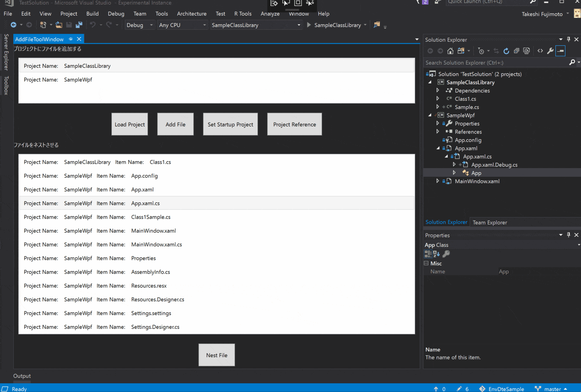Click the Save All toolbar icon
Viewport: 581px width, 392px height.
point(79,25)
